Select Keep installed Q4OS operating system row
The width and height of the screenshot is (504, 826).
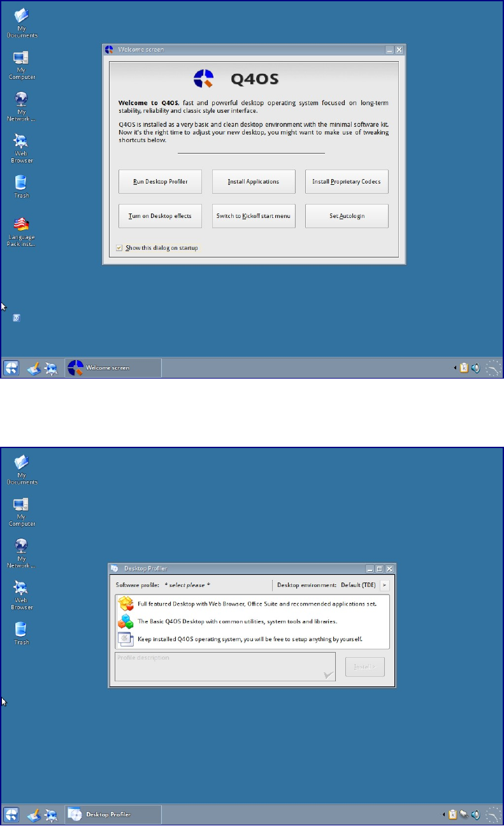click(252, 639)
